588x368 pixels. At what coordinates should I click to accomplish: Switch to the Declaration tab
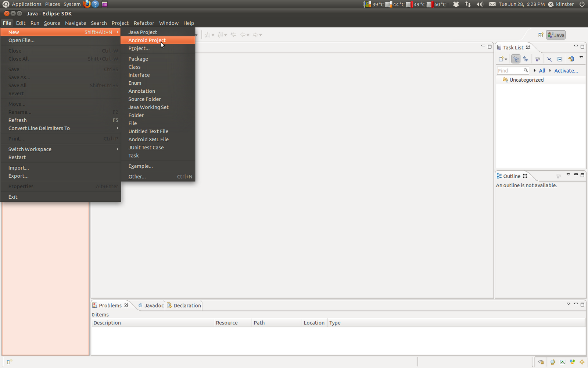click(x=184, y=305)
